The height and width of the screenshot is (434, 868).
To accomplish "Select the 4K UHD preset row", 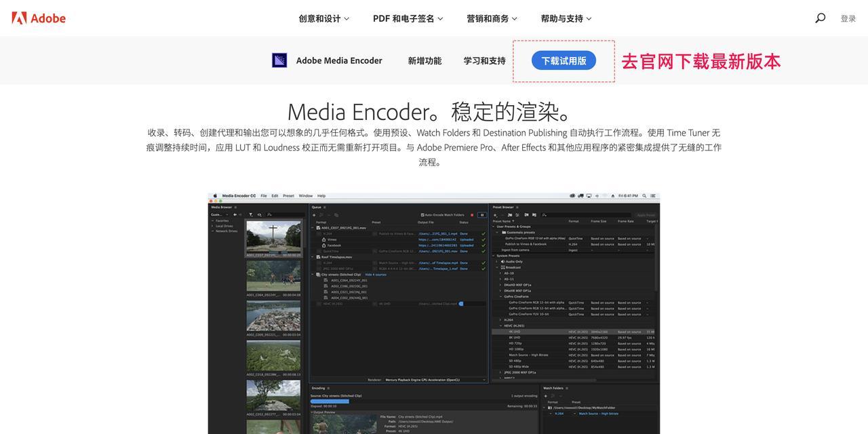I will pos(574,332).
